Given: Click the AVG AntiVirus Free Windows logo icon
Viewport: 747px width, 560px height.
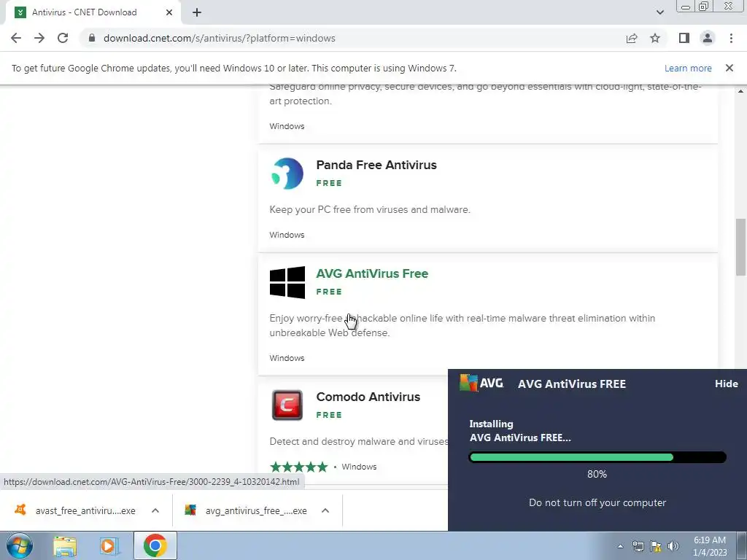Looking at the screenshot, I should tap(287, 282).
